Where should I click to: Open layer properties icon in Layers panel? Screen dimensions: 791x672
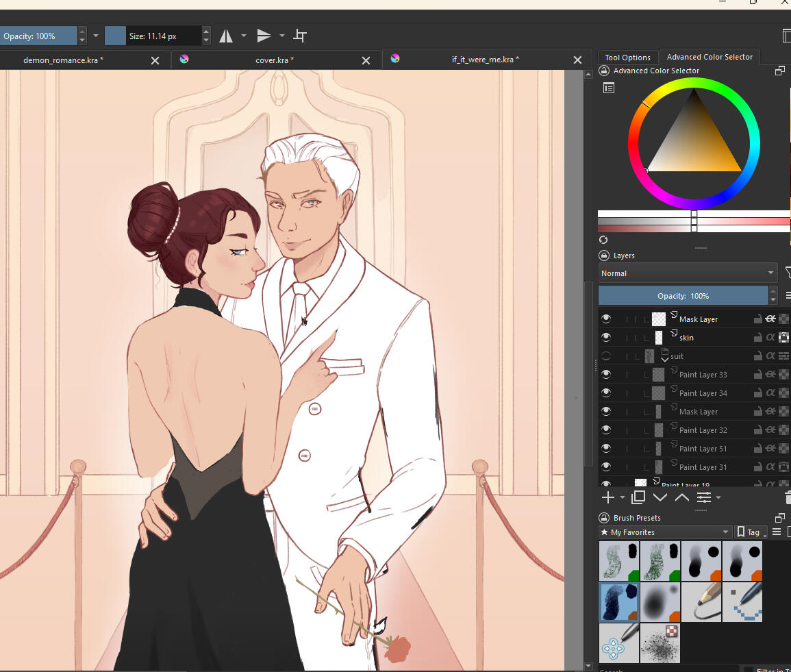[x=704, y=497]
